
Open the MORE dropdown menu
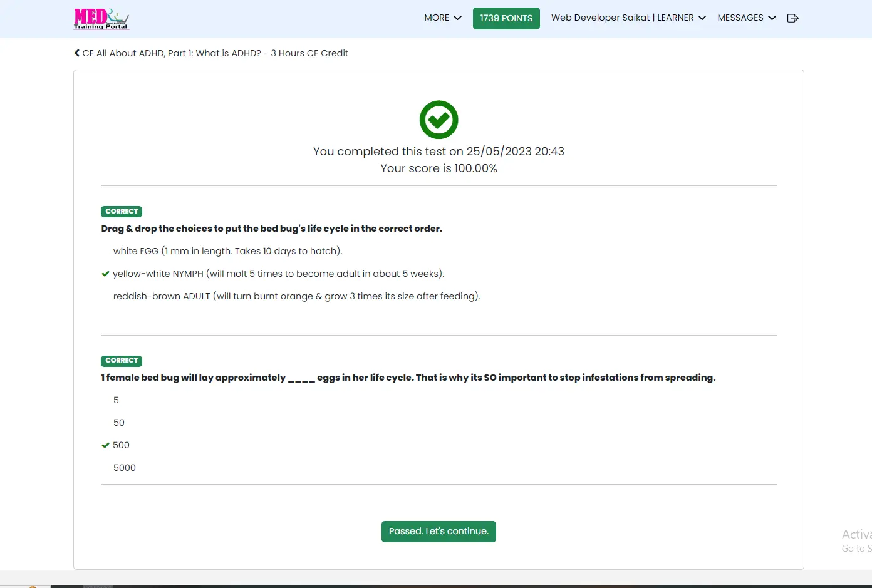(x=443, y=18)
